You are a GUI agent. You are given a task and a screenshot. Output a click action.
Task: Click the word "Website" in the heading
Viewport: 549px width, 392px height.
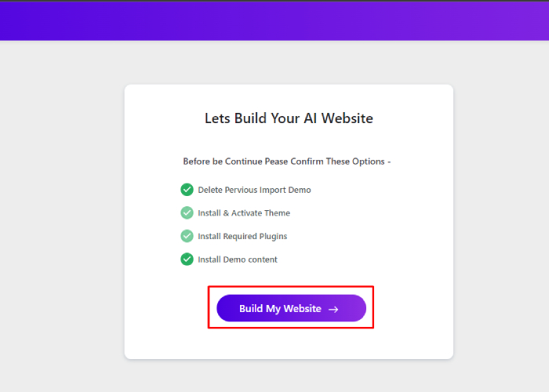click(347, 119)
